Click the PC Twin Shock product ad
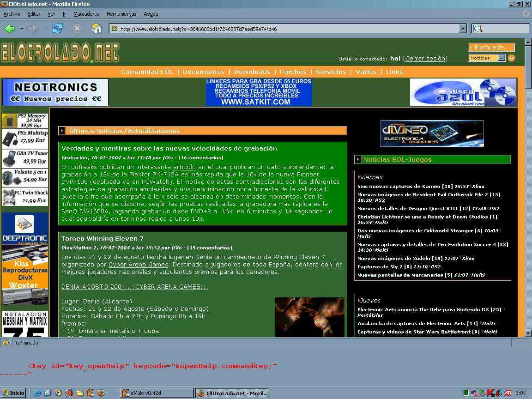This screenshot has height=399, width=532. [x=25, y=197]
